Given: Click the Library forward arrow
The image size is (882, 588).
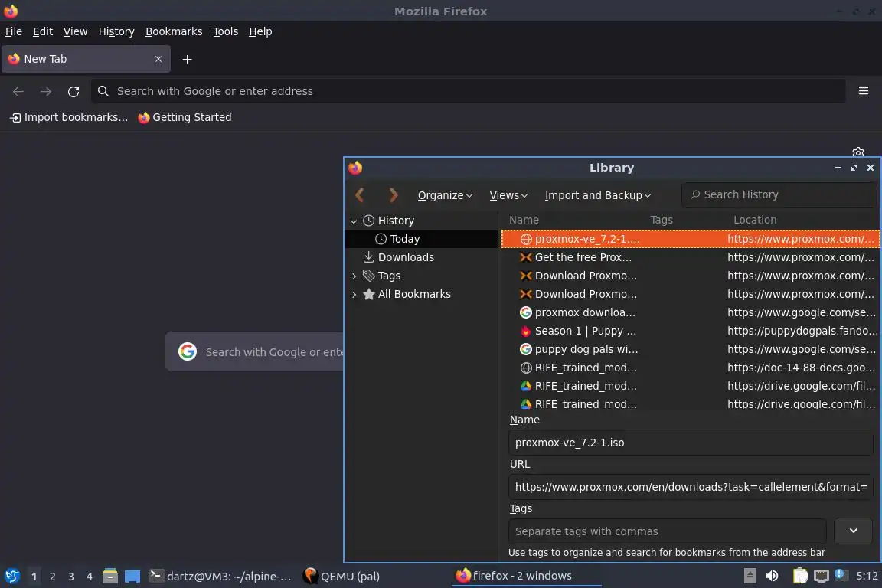Looking at the screenshot, I should point(394,195).
